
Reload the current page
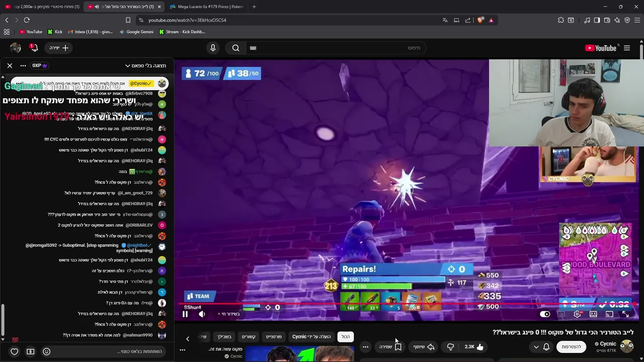tap(27, 20)
